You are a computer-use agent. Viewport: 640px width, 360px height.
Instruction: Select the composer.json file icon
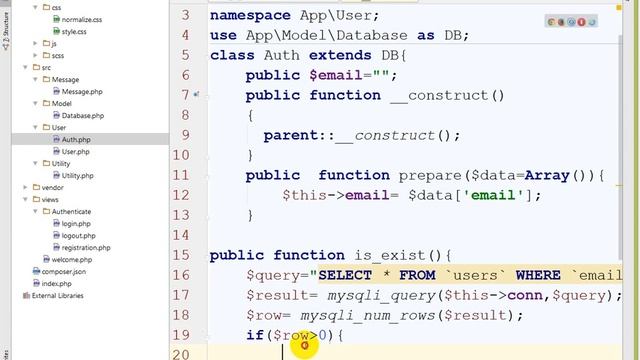[x=36, y=271]
